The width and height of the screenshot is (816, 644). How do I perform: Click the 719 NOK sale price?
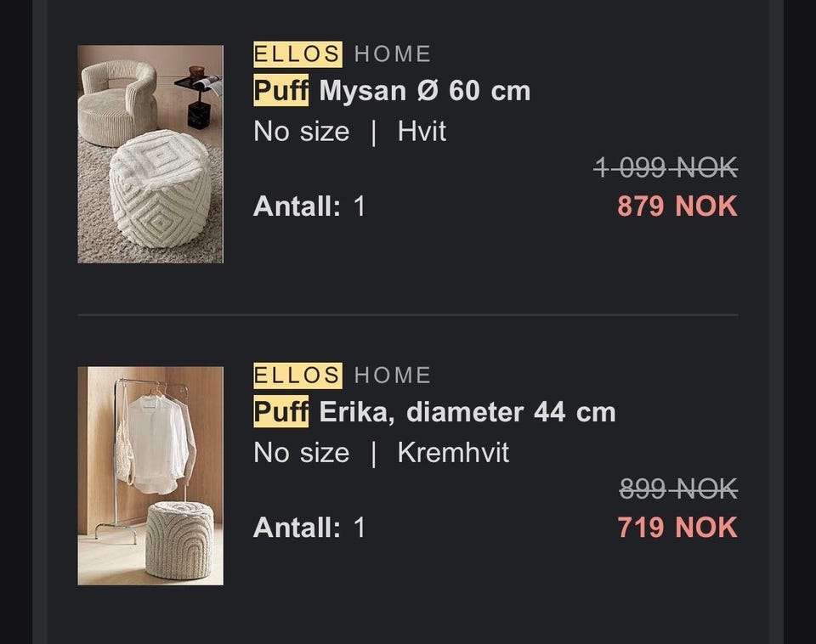pos(677,528)
